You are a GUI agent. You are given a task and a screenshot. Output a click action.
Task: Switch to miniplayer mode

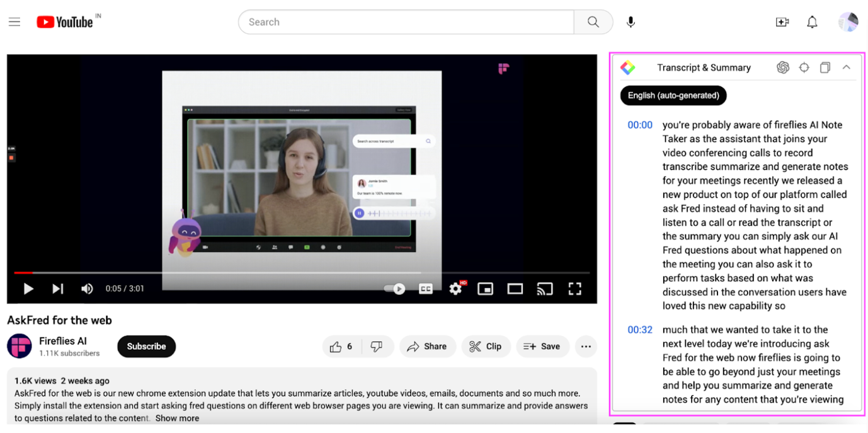[x=485, y=289]
